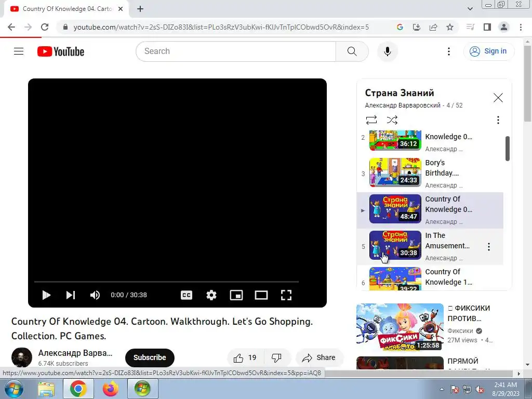Open the 36:12 playlist video thumbnail
The width and height of the screenshot is (532, 399).
point(395,140)
